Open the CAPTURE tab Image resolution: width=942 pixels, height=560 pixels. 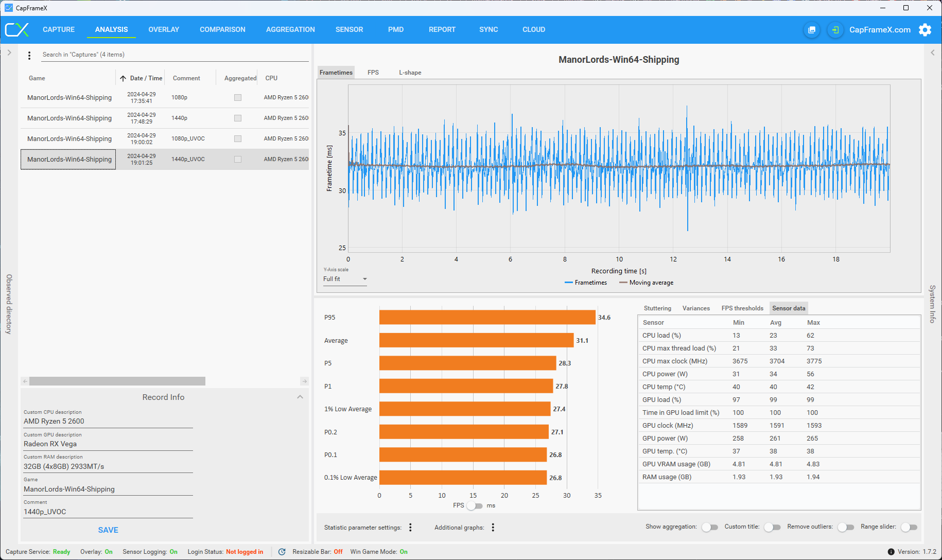(59, 30)
